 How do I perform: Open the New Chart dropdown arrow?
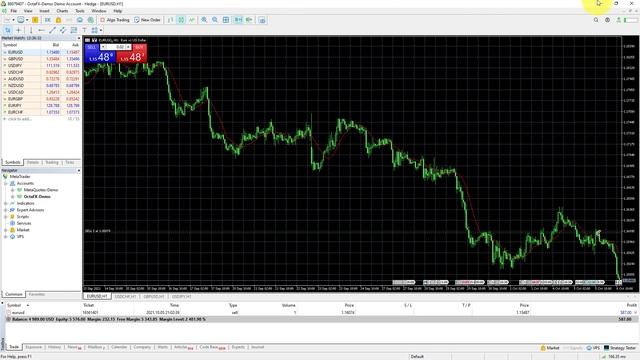13,20
